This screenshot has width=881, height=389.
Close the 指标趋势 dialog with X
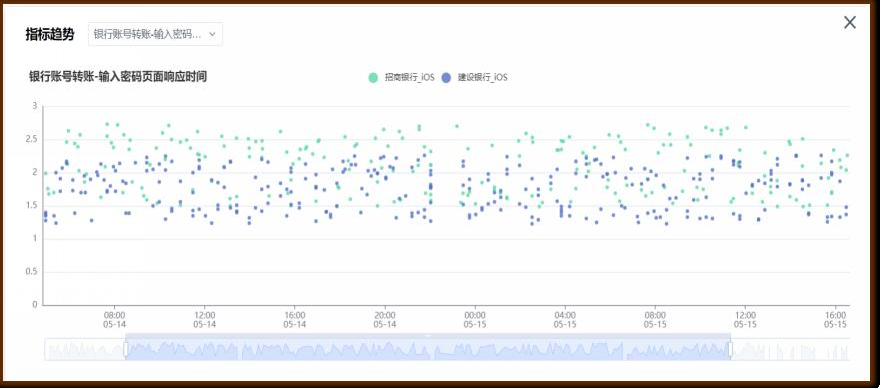(850, 22)
